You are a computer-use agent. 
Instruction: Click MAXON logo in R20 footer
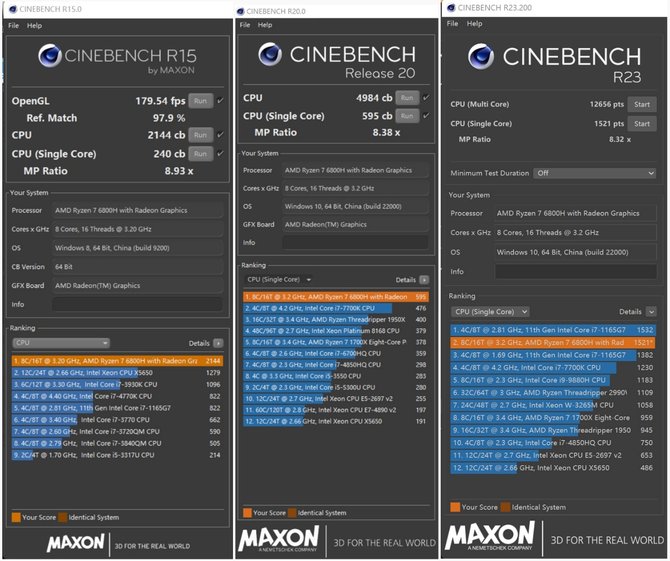279,538
